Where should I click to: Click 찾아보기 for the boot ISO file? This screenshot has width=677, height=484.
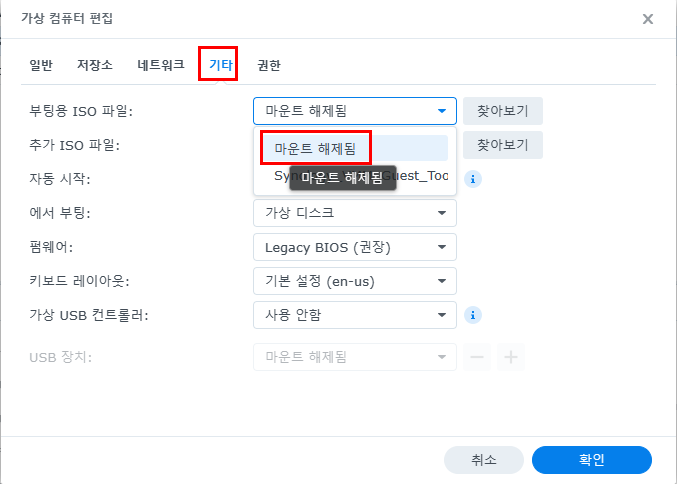click(503, 111)
